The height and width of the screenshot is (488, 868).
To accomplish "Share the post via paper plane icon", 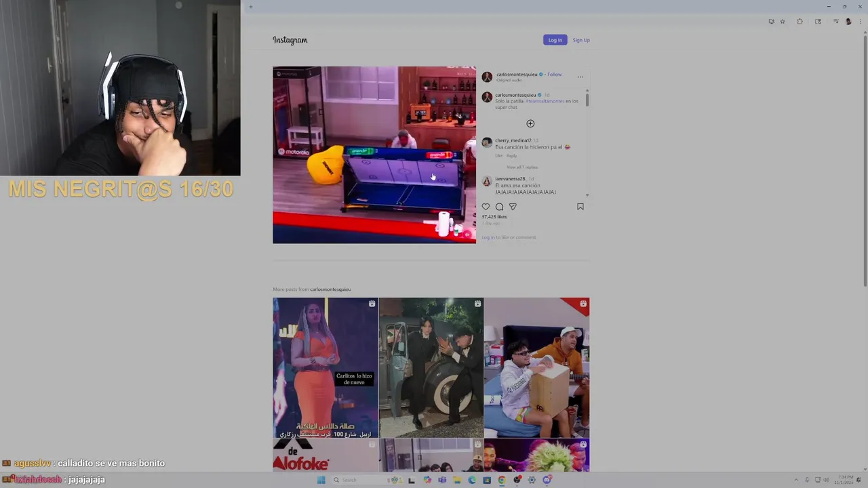I will [x=513, y=207].
